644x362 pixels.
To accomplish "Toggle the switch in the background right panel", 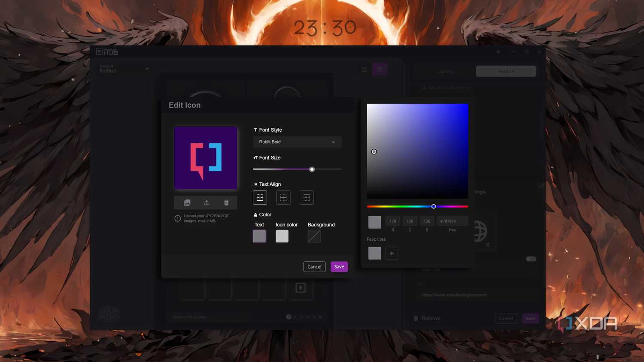I will [x=531, y=259].
